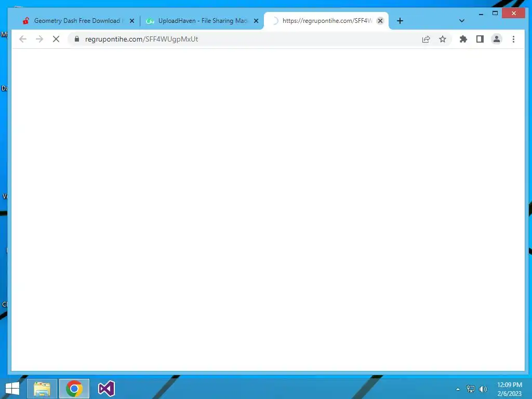Share this page icon

click(x=426, y=39)
